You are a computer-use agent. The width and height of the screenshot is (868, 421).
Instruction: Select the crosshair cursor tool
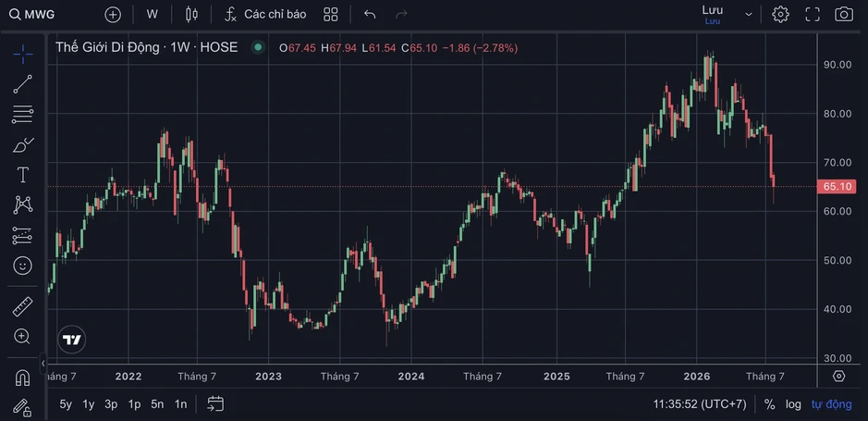tap(23, 55)
